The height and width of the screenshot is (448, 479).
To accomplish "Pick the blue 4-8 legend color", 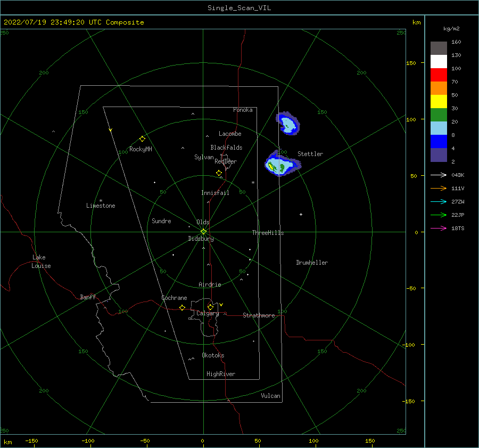I will click(x=439, y=142).
